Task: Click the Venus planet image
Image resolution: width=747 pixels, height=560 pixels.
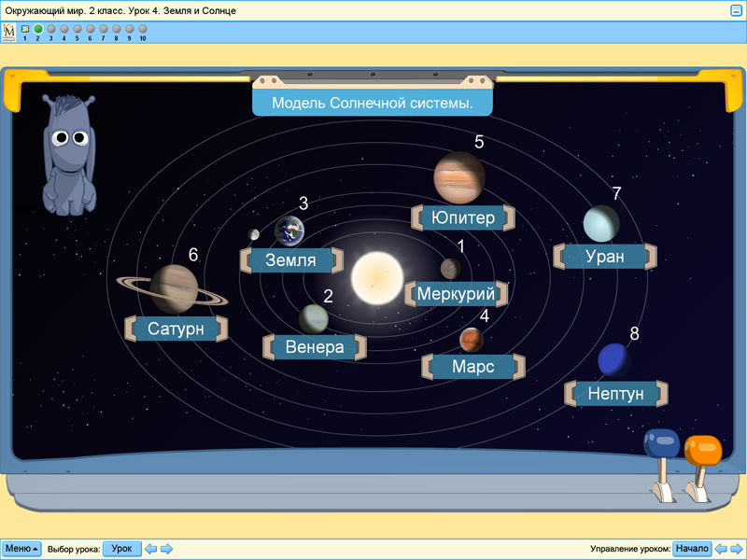Action: click(314, 319)
